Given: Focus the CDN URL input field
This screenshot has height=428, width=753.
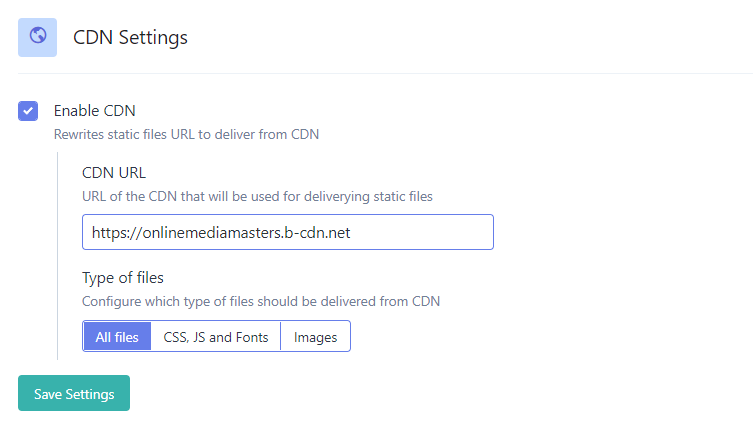Looking at the screenshot, I should (x=288, y=232).
